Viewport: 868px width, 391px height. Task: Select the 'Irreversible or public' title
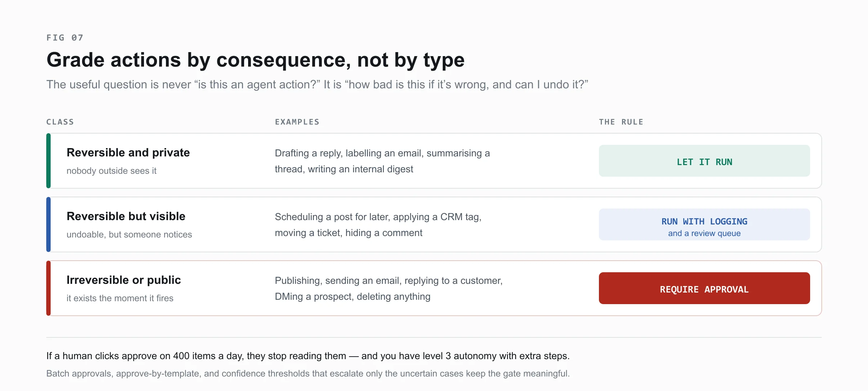click(124, 280)
